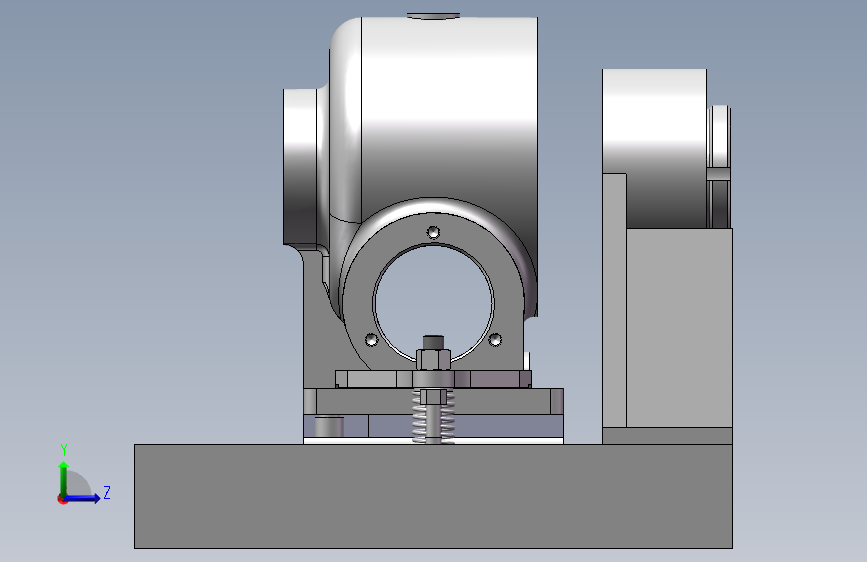The height and width of the screenshot is (562, 867).
Task: Select the large rectangular base plate
Action: pos(433,496)
